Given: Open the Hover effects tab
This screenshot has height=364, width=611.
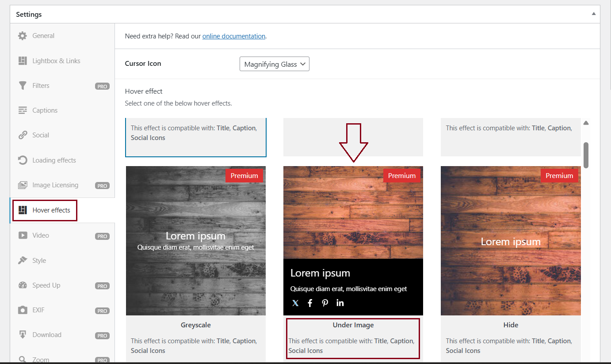Looking at the screenshot, I should point(51,210).
